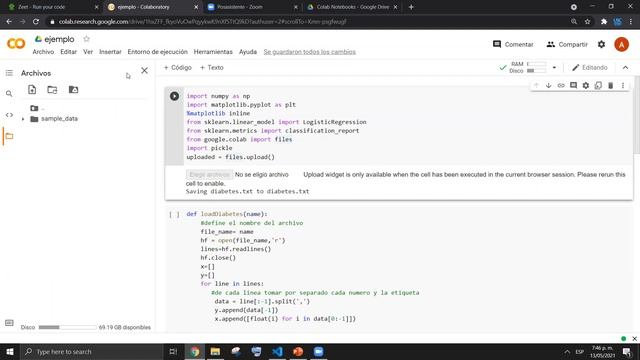Open browser extensions puzzle icon

(604, 22)
